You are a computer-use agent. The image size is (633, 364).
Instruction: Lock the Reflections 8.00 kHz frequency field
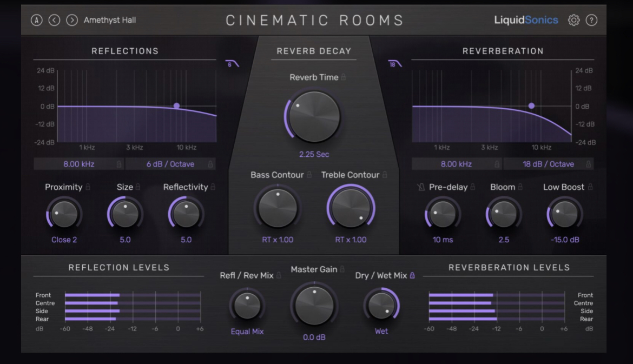(x=118, y=164)
